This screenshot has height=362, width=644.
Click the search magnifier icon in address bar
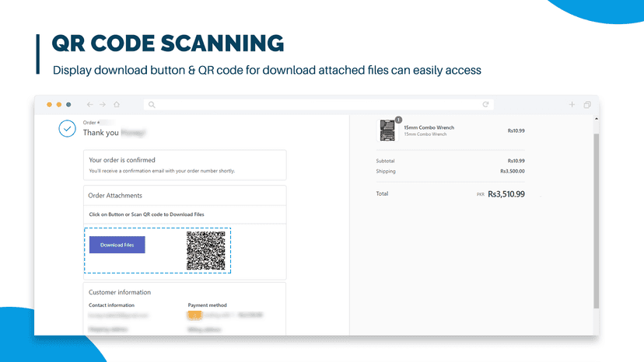click(152, 105)
